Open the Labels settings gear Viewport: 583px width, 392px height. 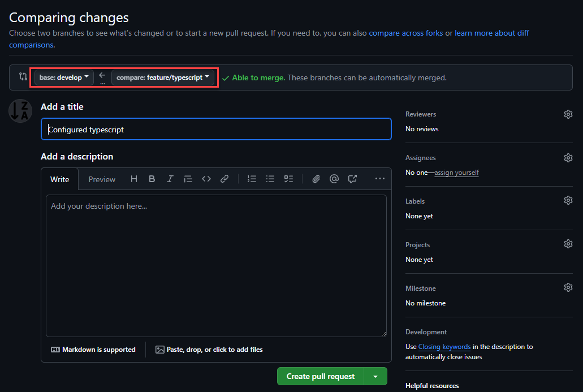[568, 200]
